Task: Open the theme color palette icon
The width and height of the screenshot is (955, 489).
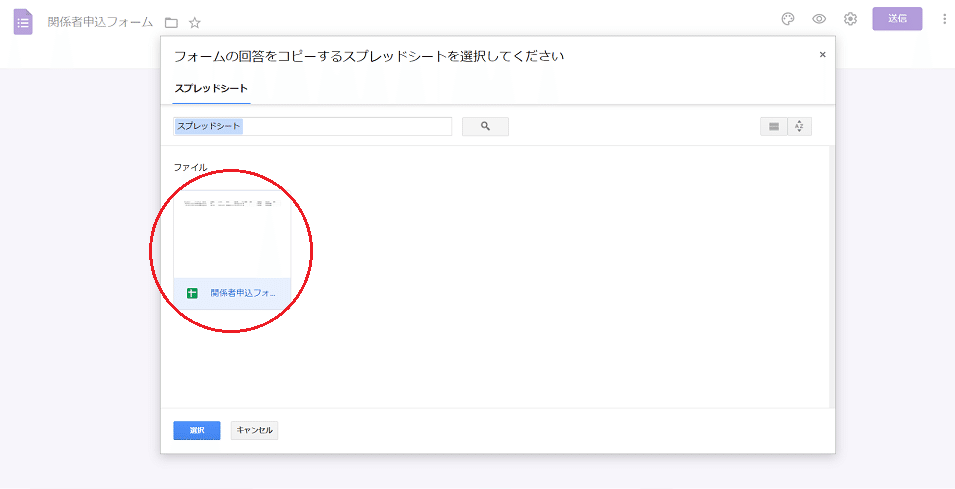Action: tap(788, 19)
